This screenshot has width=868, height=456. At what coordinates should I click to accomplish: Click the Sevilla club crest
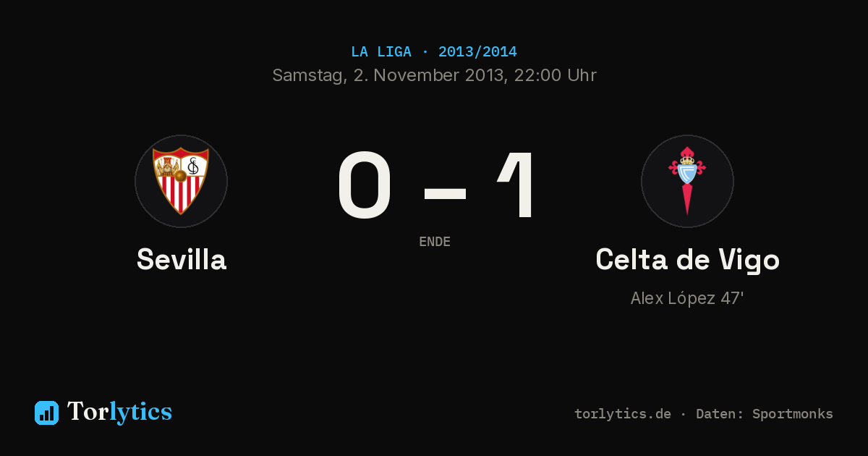[181, 181]
